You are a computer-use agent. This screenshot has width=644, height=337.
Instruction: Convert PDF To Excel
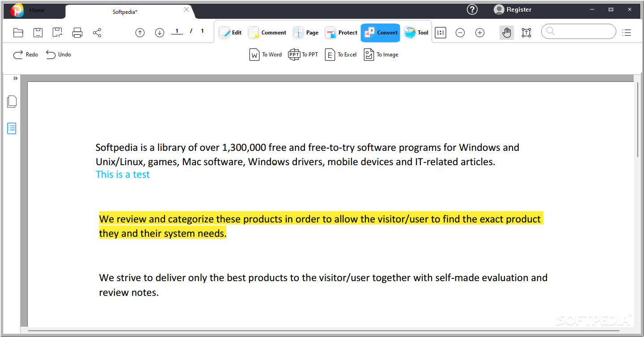click(x=341, y=55)
